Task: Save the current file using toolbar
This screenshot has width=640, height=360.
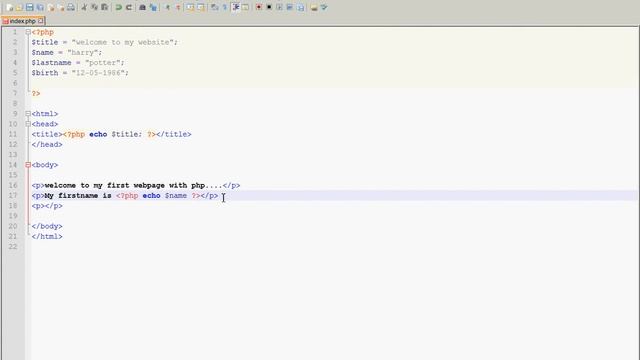Action: pyautogui.click(x=29, y=7)
